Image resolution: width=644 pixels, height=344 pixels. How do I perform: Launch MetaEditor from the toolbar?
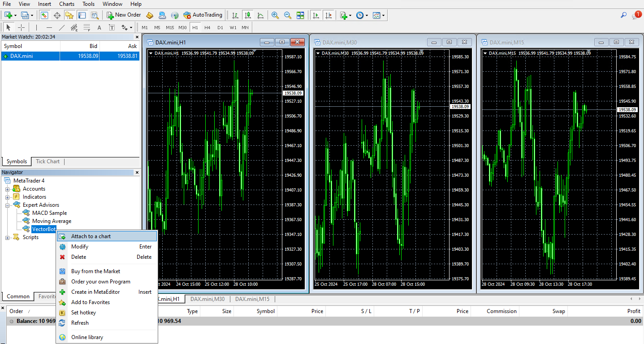coord(150,15)
